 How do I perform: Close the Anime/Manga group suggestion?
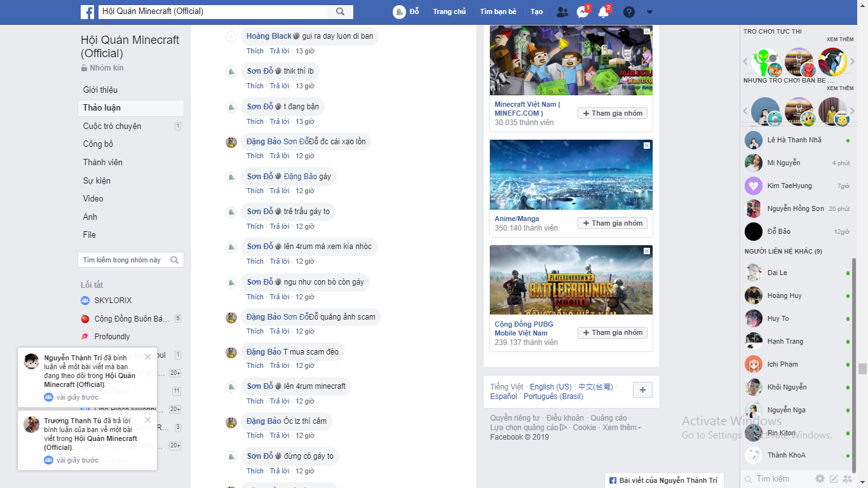click(x=647, y=146)
